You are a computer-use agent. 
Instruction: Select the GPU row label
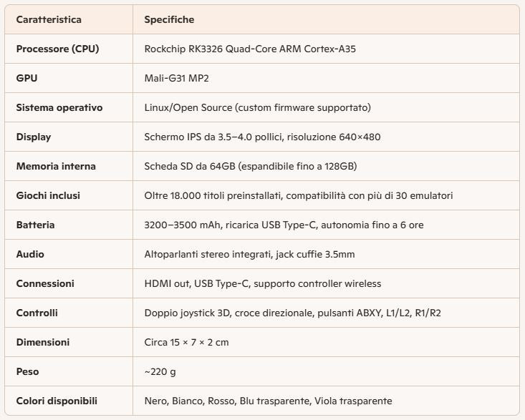[x=27, y=79]
